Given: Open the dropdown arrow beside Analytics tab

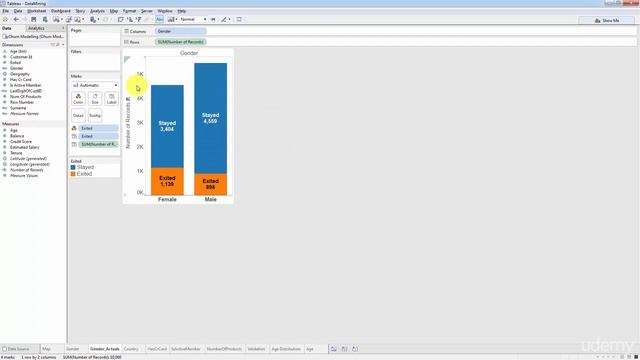Looking at the screenshot, I should [x=63, y=28].
